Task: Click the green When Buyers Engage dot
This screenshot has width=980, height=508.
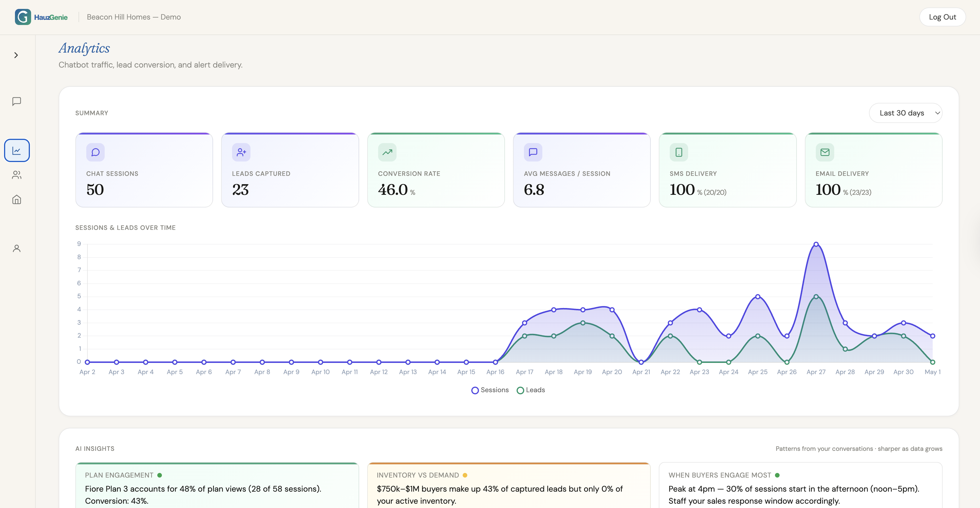Action: click(777, 475)
